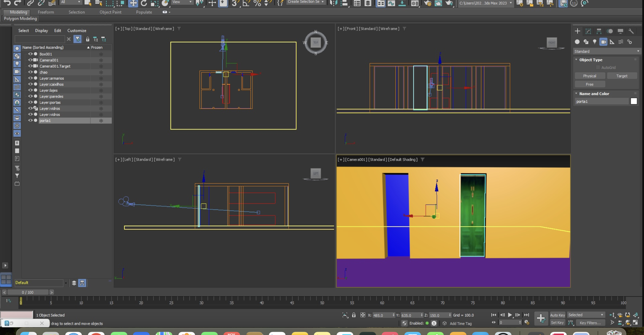The width and height of the screenshot is (644, 335).
Task: Enable the AutoGrid checkbox
Action: click(x=598, y=68)
